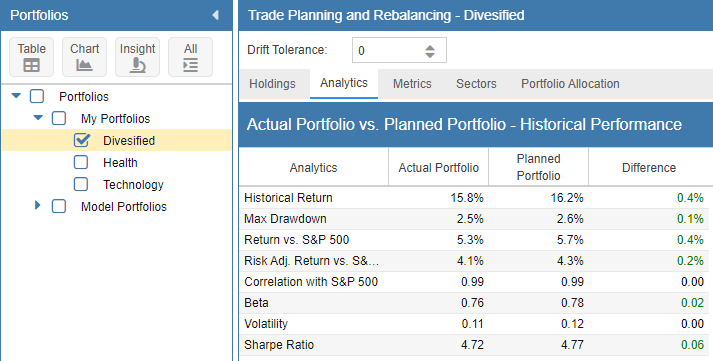Viewport: 713px width, 361px height.
Task: Check the Technology portfolio checkbox
Action: pos(81,184)
